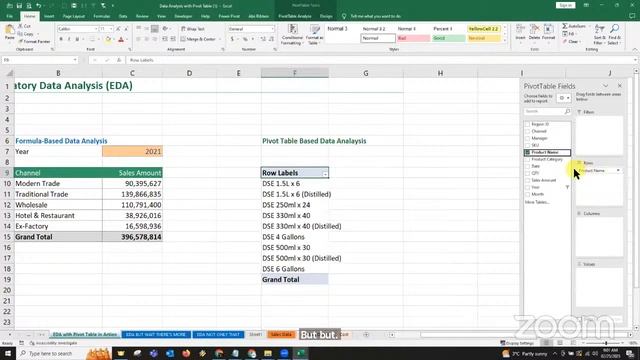The width and height of the screenshot is (640, 360).
Task: Open PivotTable Fields pane options chevron
Action: (606, 86)
